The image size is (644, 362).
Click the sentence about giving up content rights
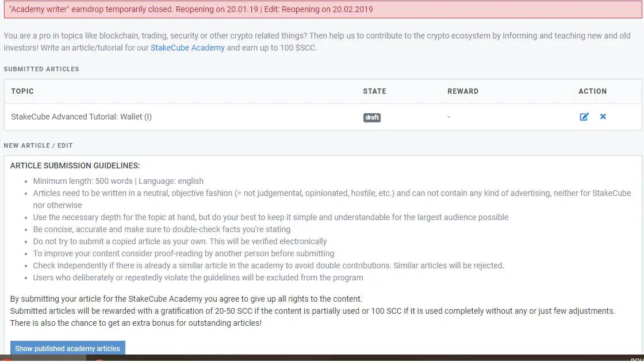tap(186, 299)
